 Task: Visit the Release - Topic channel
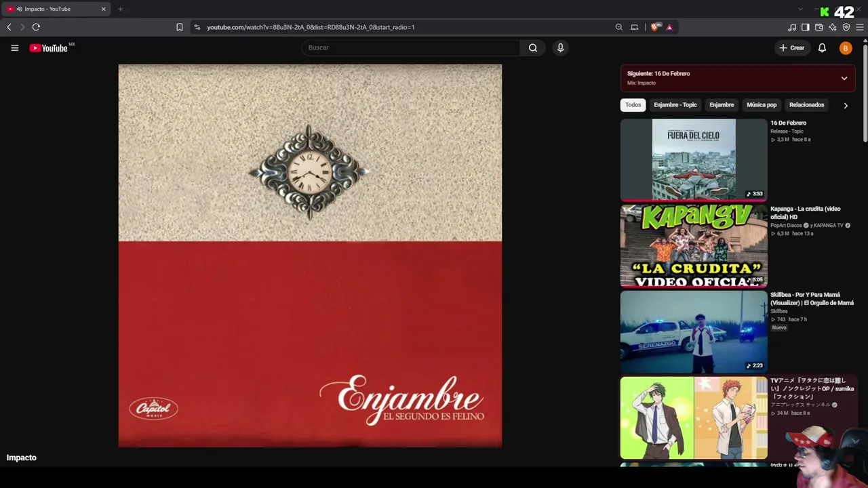[x=787, y=131]
